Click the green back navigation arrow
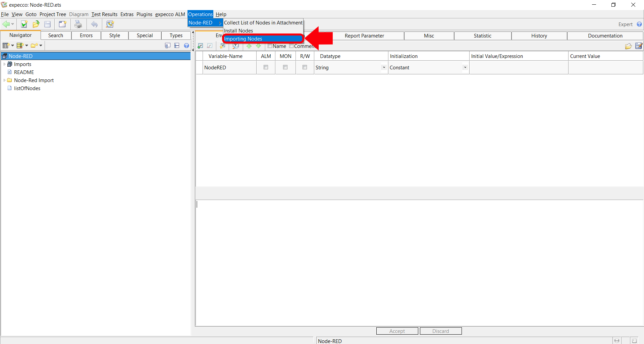Image resolution: width=644 pixels, height=344 pixels. click(6, 24)
